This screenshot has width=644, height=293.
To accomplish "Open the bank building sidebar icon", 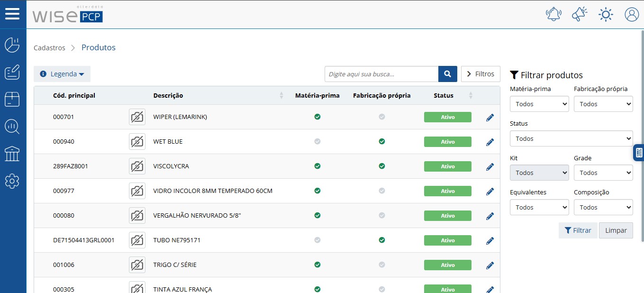I will point(12,154).
